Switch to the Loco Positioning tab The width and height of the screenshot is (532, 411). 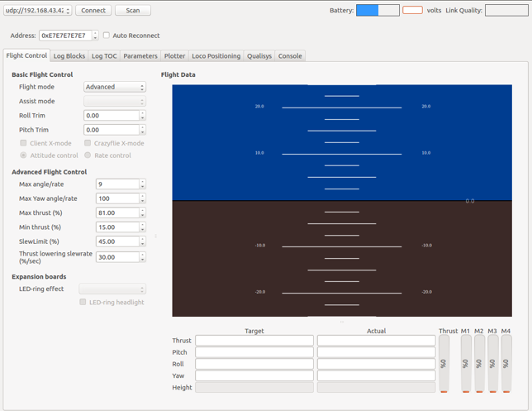click(x=216, y=56)
